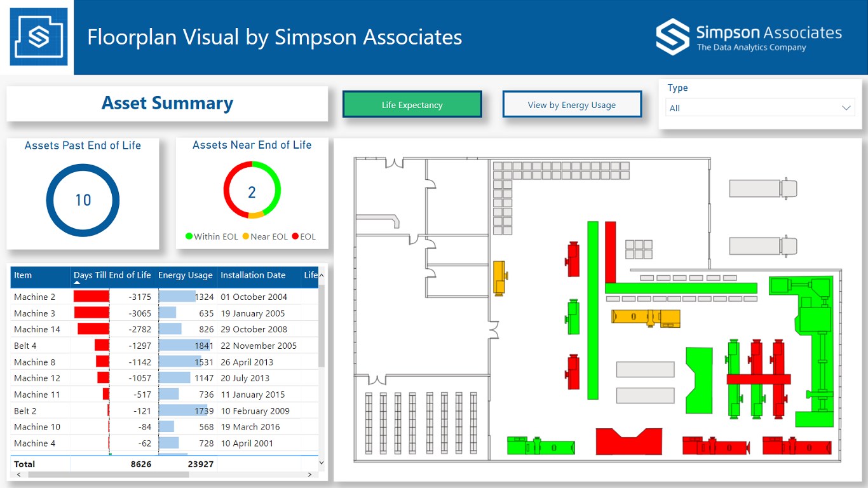Viewport: 868px width, 488px height.
Task: Click the table scroll up arrow
Action: click(x=322, y=275)
